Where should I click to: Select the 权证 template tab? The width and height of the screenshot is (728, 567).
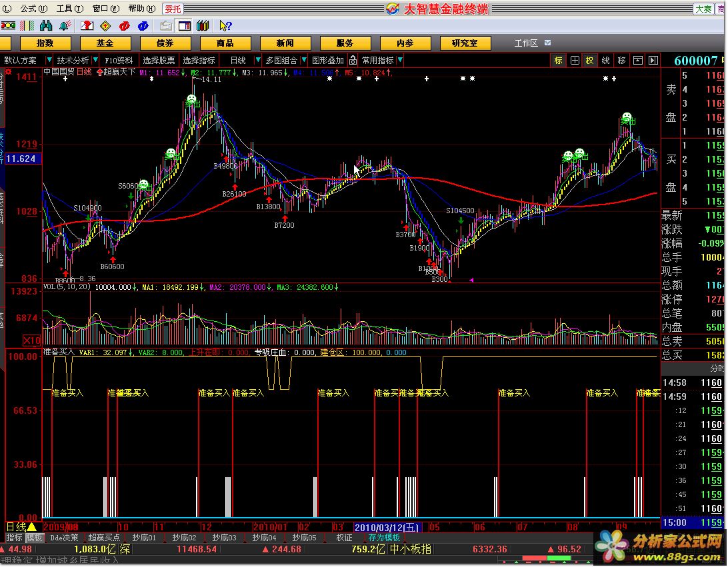(344, 538)
